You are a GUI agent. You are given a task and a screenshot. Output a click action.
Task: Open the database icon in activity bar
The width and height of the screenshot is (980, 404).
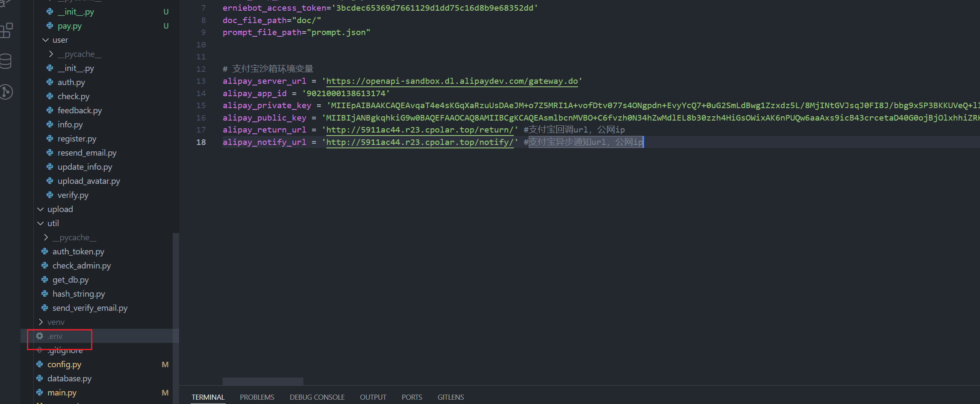[x=6, y=61]
